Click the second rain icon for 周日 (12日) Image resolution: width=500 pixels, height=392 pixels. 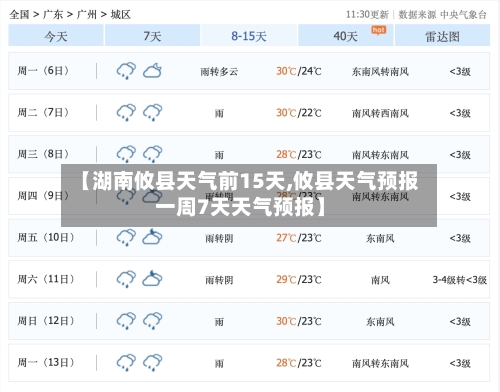pyautogui.click(x=152, y=321)
